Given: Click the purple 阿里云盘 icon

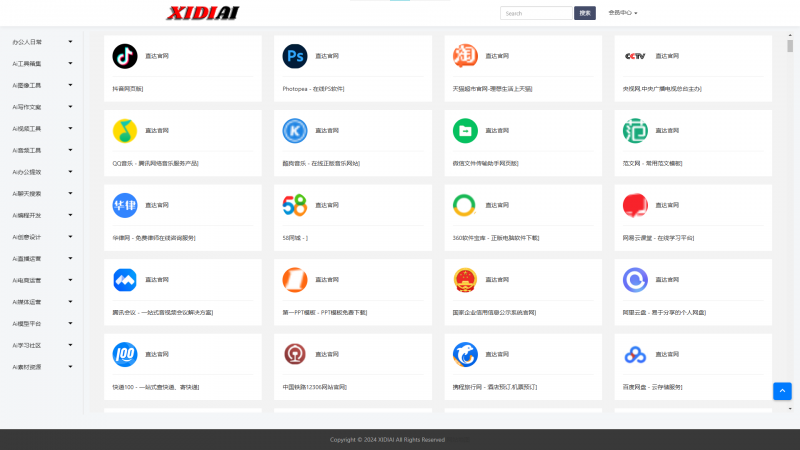Looking at the screenshot, I should click(635, 280).
